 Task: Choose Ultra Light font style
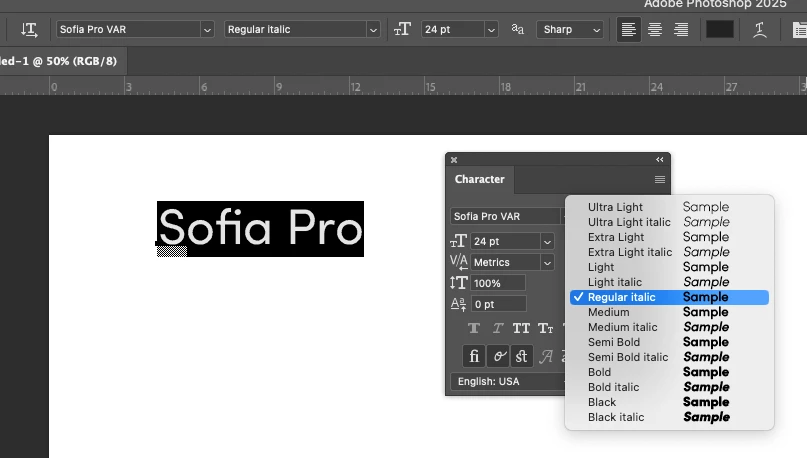[669, 207]
